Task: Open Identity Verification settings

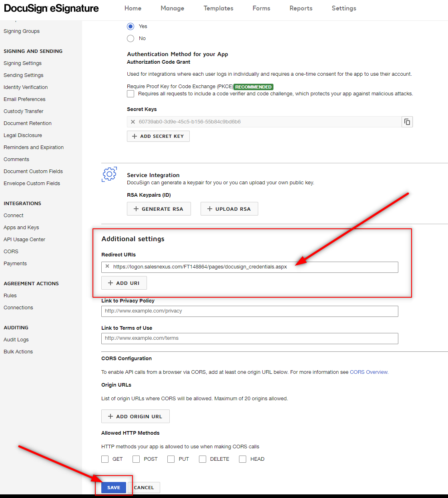Action: pos(26,87)
